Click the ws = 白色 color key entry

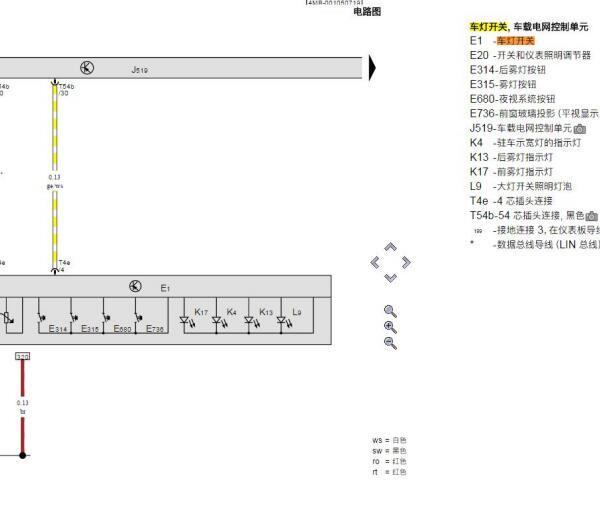[x=389, y=440]
